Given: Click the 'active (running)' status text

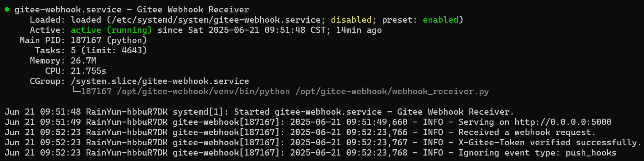Looking at the screenshot, I should (x=111, y=30).
